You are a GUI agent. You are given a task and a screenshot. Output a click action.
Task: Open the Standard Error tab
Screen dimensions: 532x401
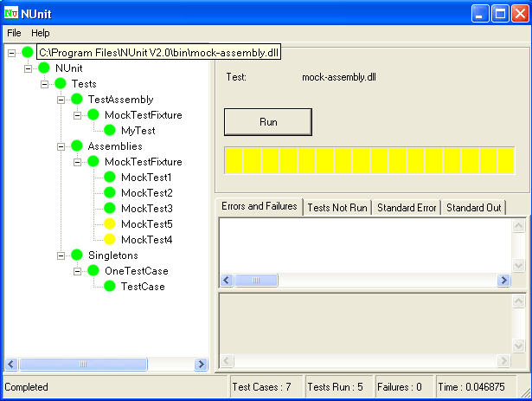[407, 208]
